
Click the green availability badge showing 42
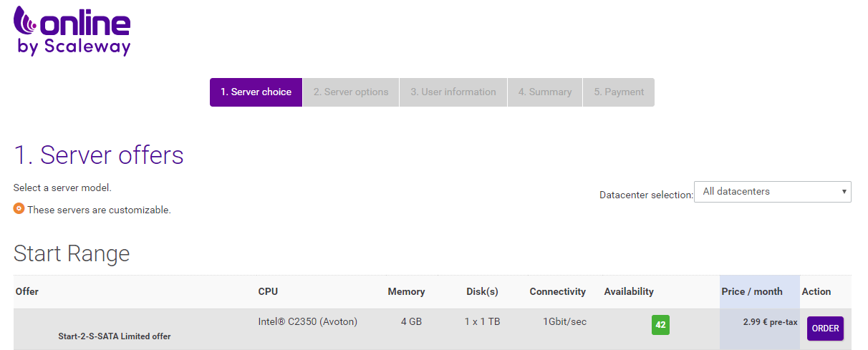[x=660, y=325]
